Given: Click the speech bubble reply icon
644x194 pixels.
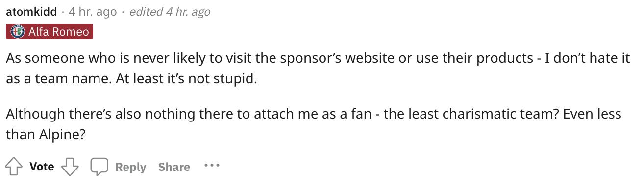Looking at the screenshot, I should 99,167.
